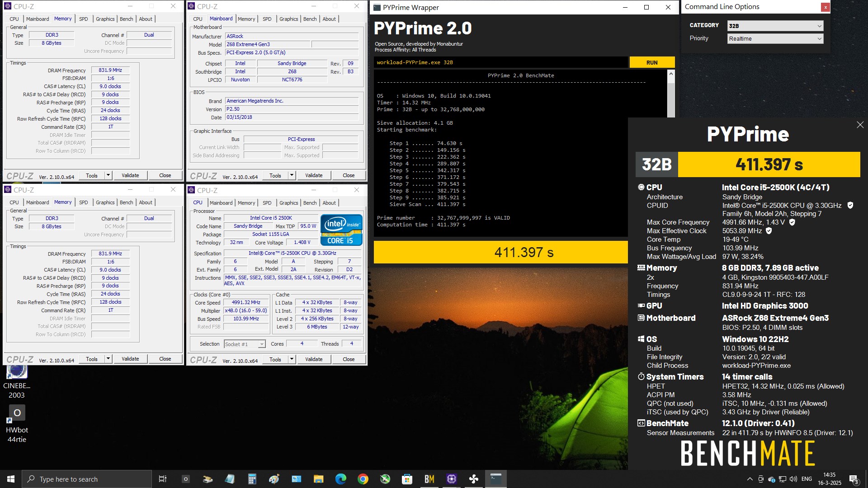Open the Windows Start menu
Image resolution: width=868 pixels, height=488 pixels.
click(11, 479)
